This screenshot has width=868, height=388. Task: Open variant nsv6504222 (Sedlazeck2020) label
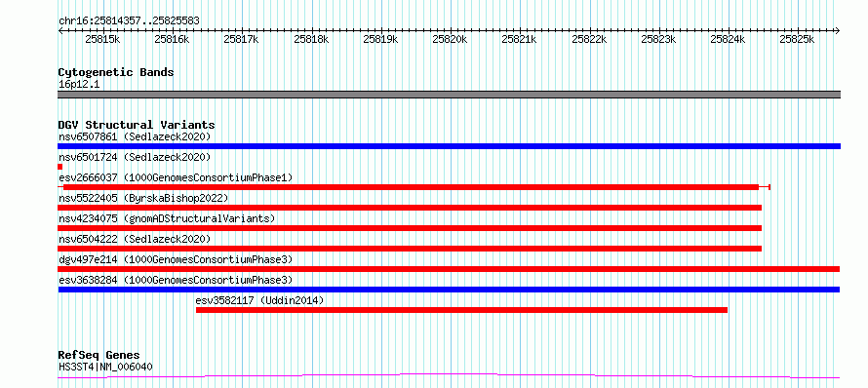coord(135,239)
